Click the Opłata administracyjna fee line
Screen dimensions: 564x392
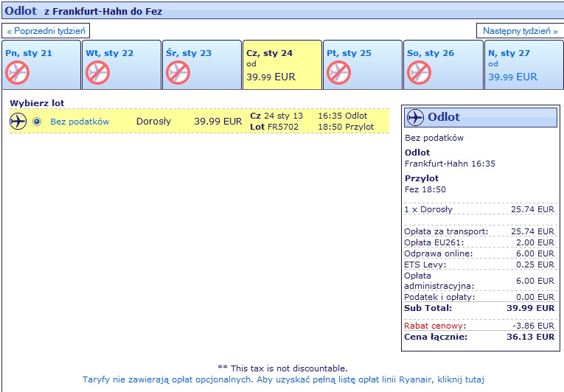479,281
